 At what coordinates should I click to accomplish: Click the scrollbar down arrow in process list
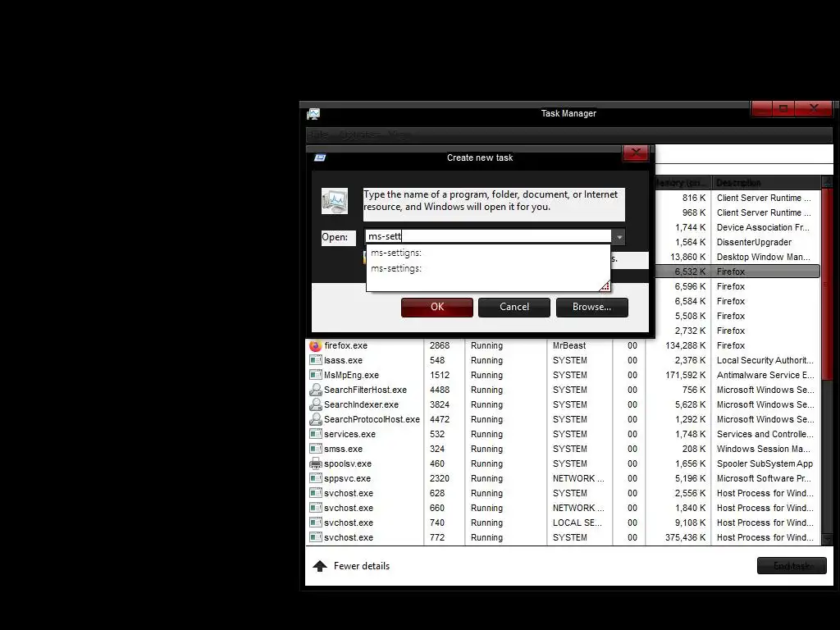pos(827,540)
